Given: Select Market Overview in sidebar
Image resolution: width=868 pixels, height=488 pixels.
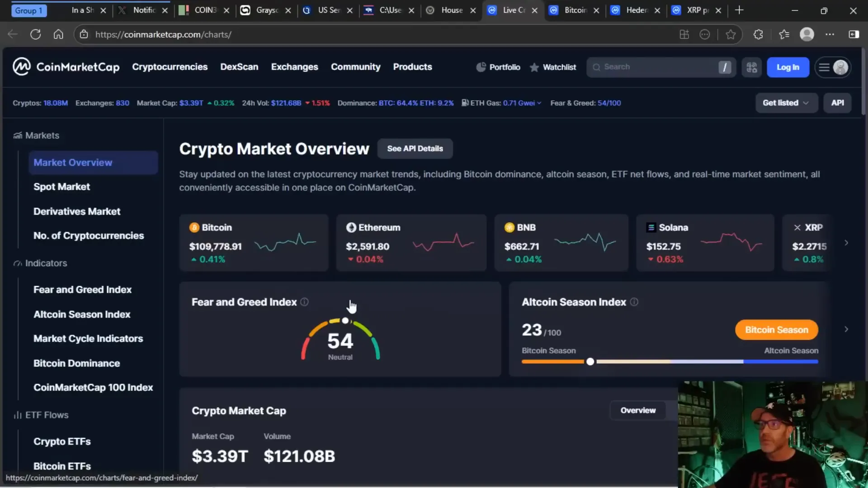Looking at the screenshot, I should 93,163.
